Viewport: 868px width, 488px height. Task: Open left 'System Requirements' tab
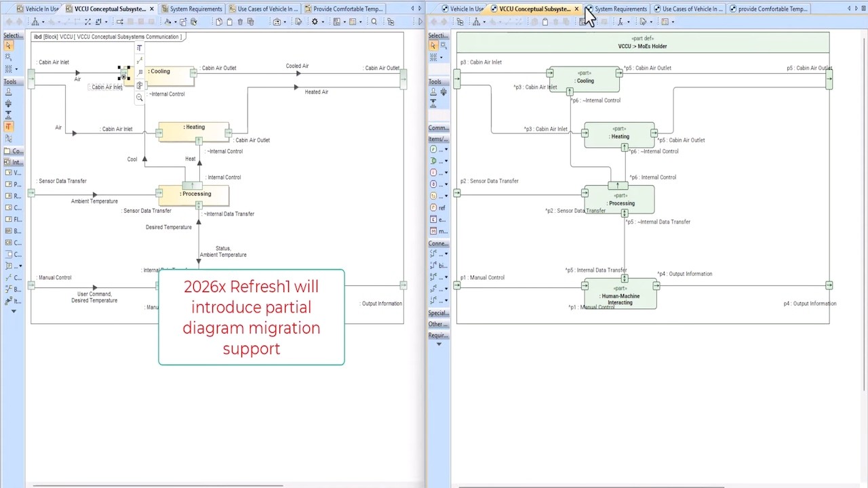tap(191, 9)
